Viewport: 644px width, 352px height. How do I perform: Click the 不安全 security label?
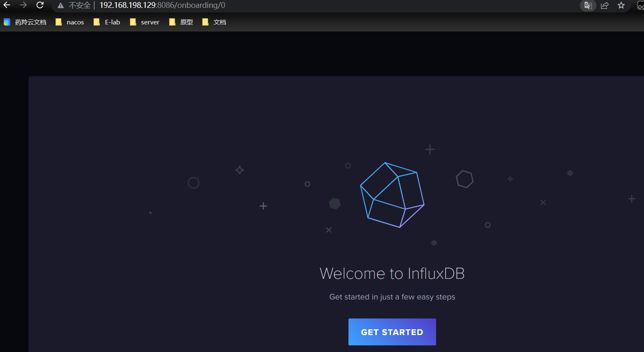pyautogui.click(x=79, y=5)
